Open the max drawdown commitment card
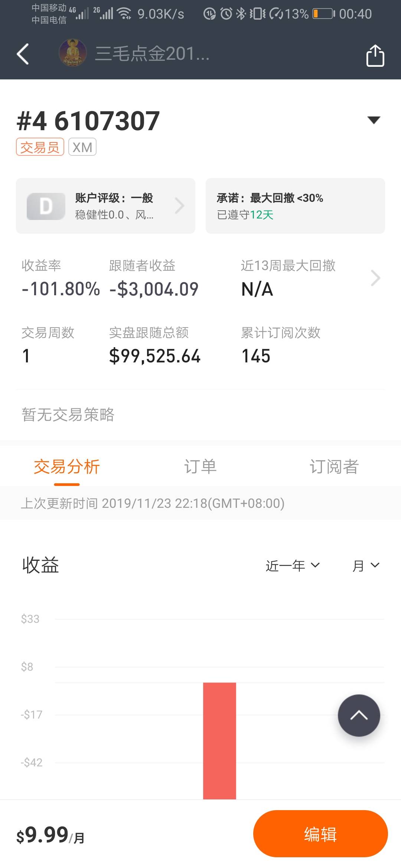Screen dimensions: 401x868 [295, 206]
